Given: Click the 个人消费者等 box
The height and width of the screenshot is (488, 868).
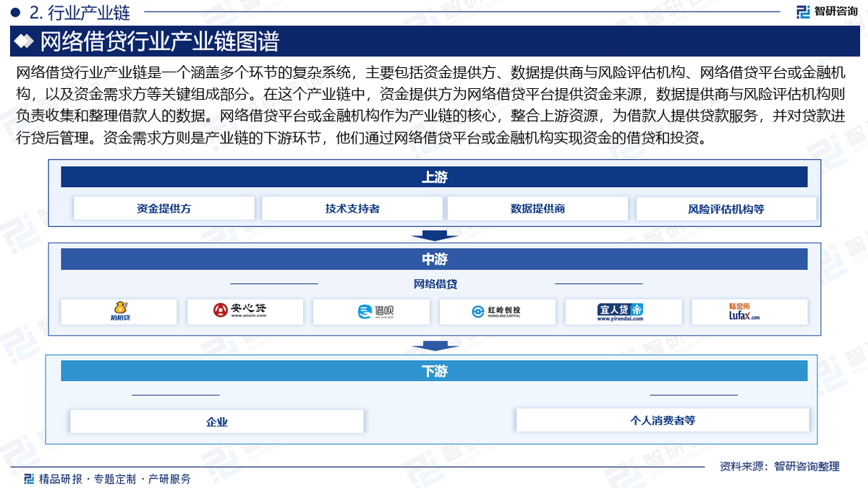Looking at the screenshot, I should [x=663, y=420].
